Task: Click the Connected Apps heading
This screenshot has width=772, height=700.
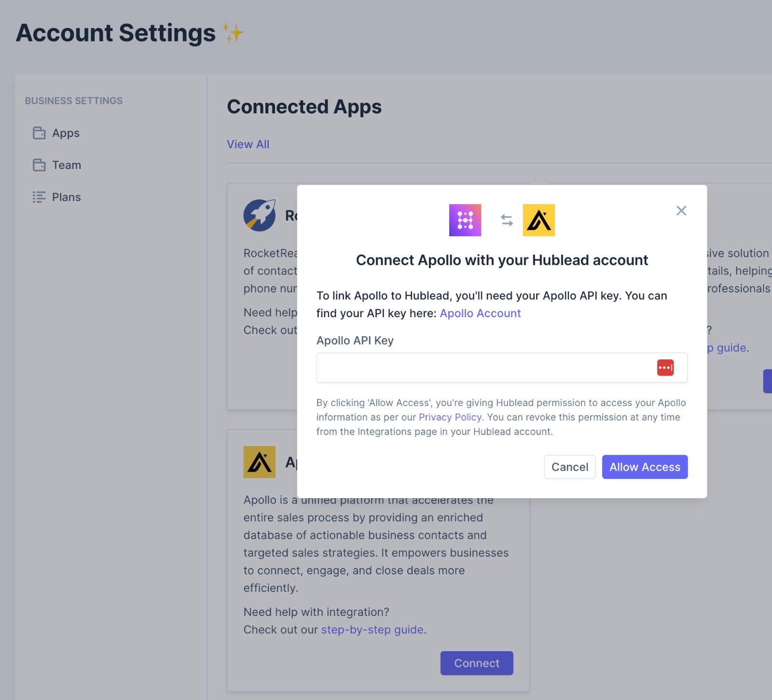Action: tap(304, 107)
